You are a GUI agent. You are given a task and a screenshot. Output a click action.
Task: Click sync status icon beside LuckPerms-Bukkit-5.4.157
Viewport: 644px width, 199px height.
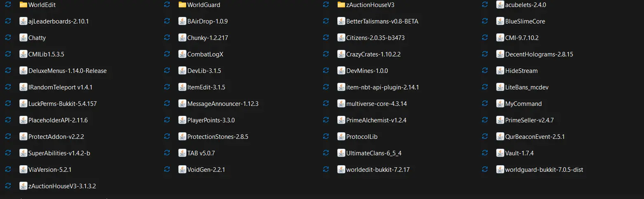point(8,103)
